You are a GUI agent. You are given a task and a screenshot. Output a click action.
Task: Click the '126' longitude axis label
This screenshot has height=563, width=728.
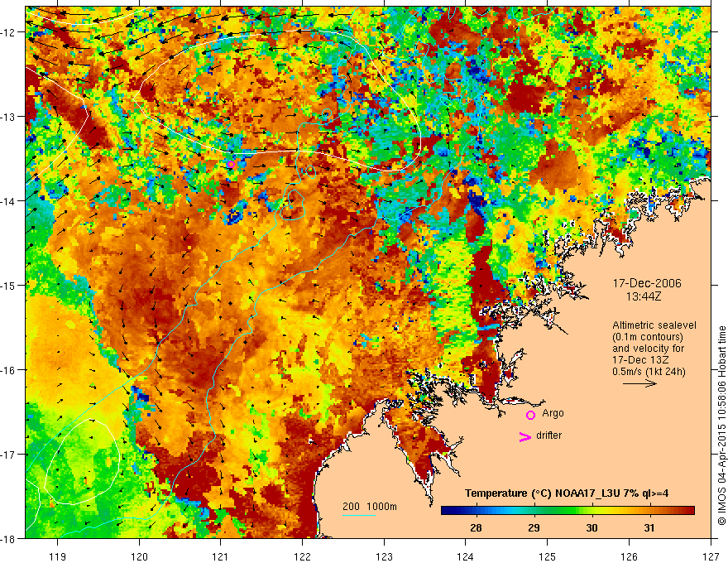[x=629, y=556]
